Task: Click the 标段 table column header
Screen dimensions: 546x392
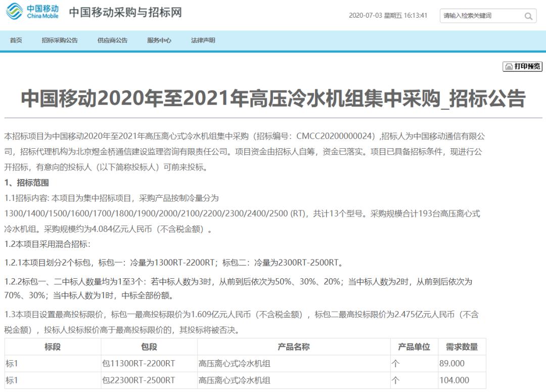Action: click(53, 347)
